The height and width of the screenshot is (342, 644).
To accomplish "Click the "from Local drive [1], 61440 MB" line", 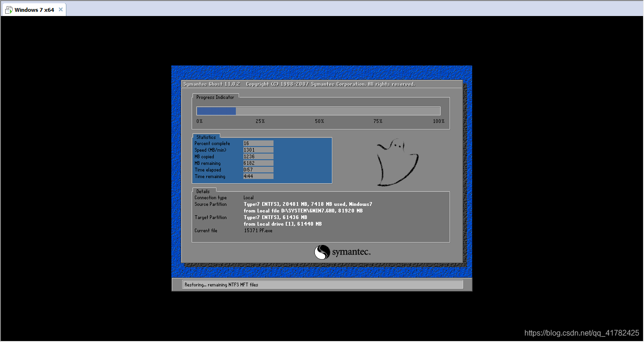I will 282,224.
